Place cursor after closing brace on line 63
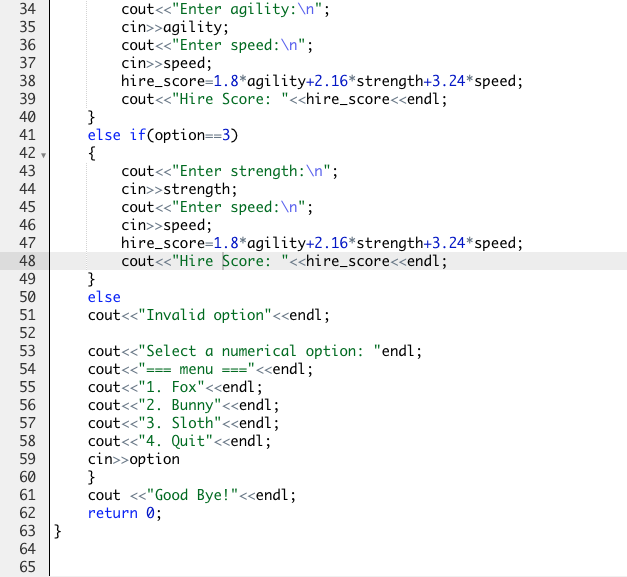This screenshot has width=627, height=577. [63, 531]
